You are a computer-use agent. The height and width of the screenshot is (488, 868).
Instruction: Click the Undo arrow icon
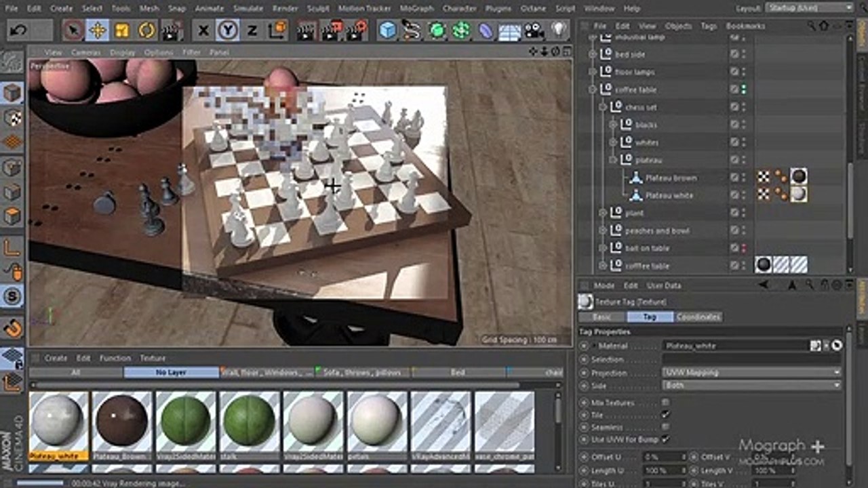pos(18,30)
